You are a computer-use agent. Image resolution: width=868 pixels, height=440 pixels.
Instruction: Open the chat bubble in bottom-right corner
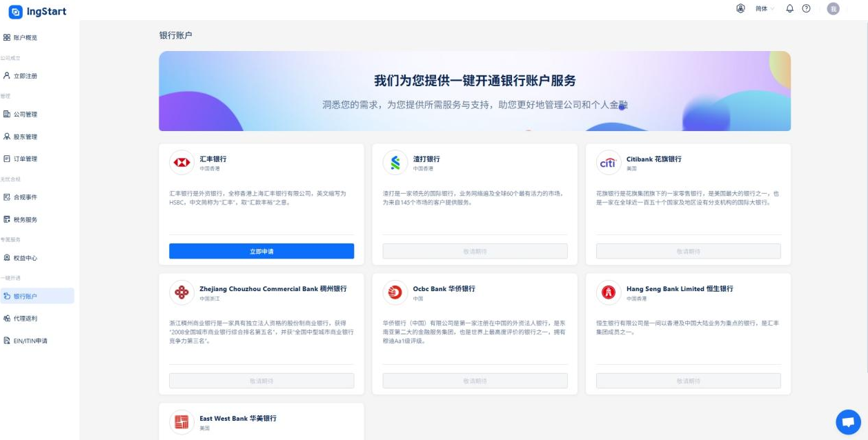(848, 421)
